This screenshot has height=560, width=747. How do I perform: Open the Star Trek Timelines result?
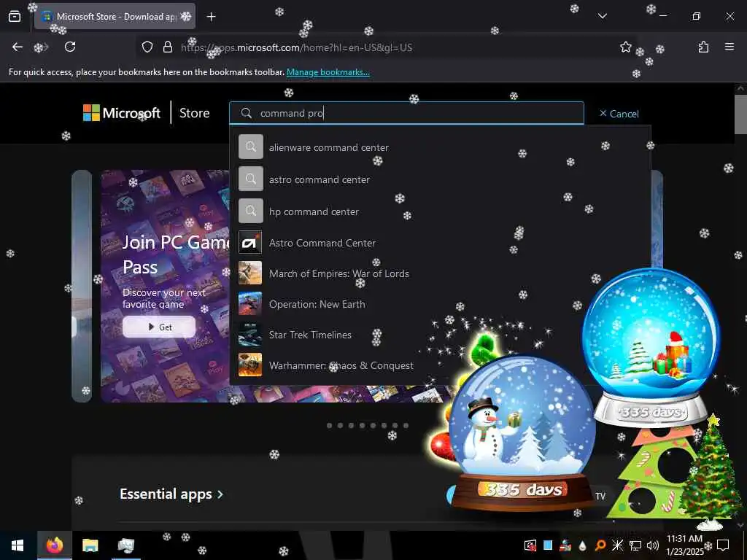(440, 334)
